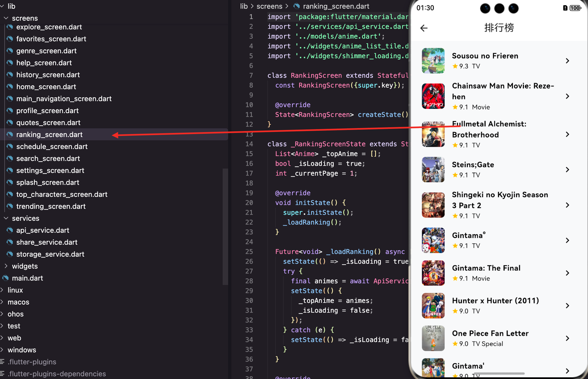This screenshot has width=588, height=379.
Task: Tap the chevron next to Sousou no Frieren
Action: [567, 61]
